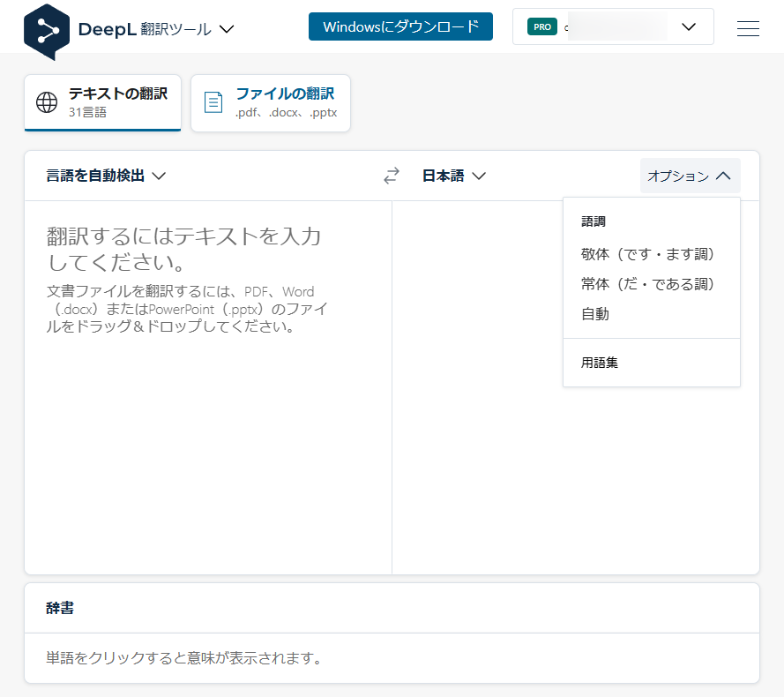Collapse the オプション panel

pyautogui.click(x=691, y=176)
